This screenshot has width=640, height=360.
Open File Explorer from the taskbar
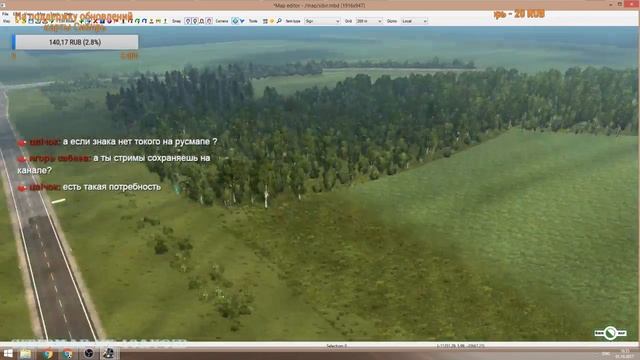pos(25,353)
